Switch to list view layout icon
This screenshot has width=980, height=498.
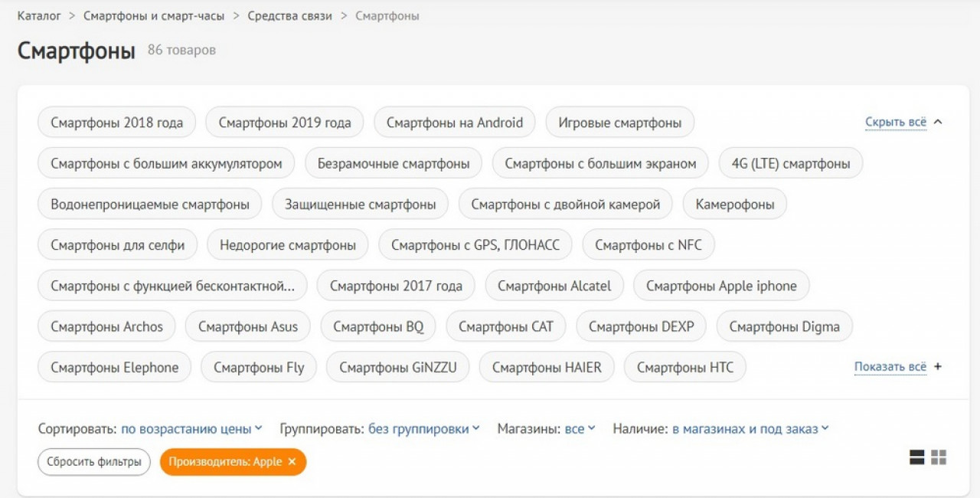[x=917, y=457]
